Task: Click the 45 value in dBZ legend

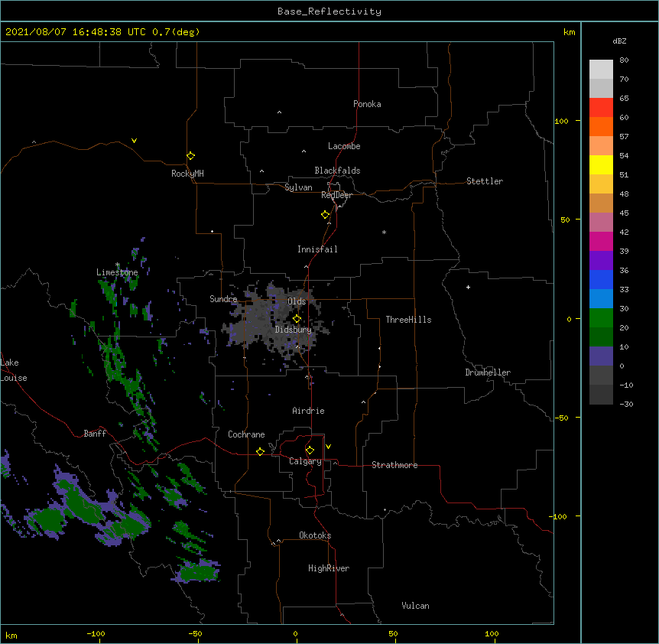Action: (624, 213)
